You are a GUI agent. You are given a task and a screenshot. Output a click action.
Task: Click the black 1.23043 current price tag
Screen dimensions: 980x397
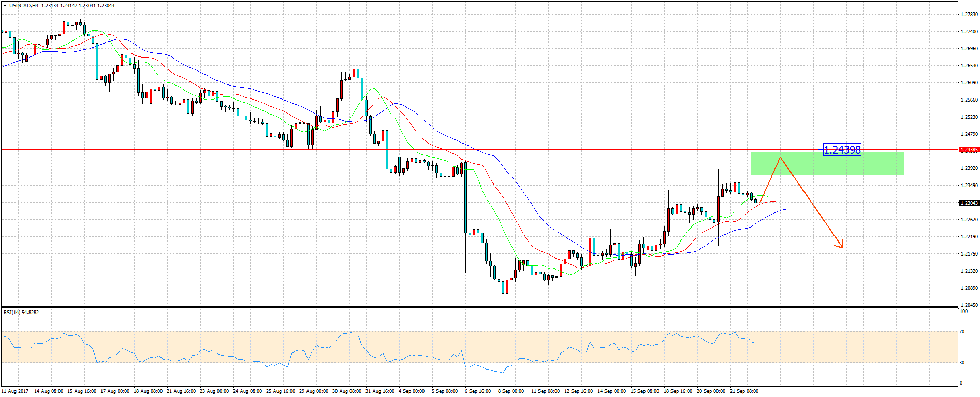pyautogui.click(x=969, y=203)
